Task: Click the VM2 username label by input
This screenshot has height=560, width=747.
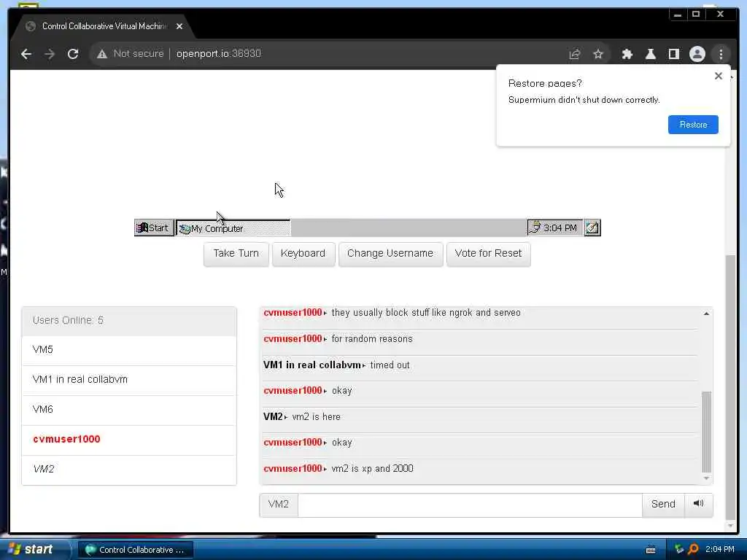Action: (279, 505)
